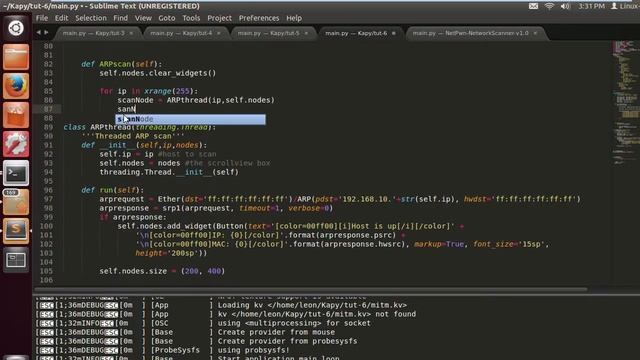
Task: Open System Settings wrench-and-gear icon
Action: 16,144
